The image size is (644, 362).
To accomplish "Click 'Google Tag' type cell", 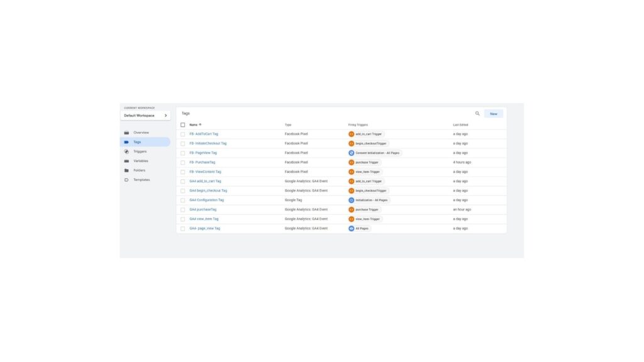I will (x=293, y=200).
